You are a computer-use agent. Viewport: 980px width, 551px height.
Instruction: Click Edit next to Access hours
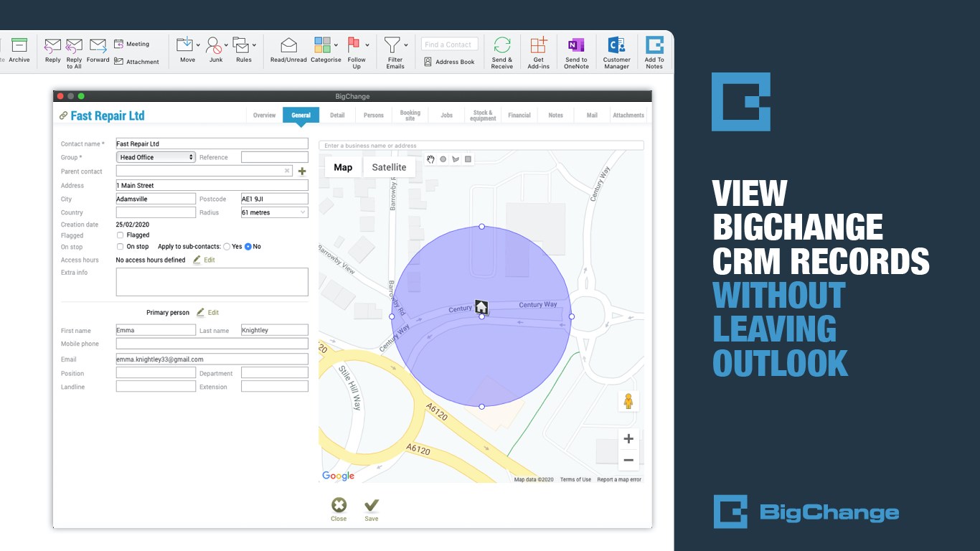click(x=204, y=260)
